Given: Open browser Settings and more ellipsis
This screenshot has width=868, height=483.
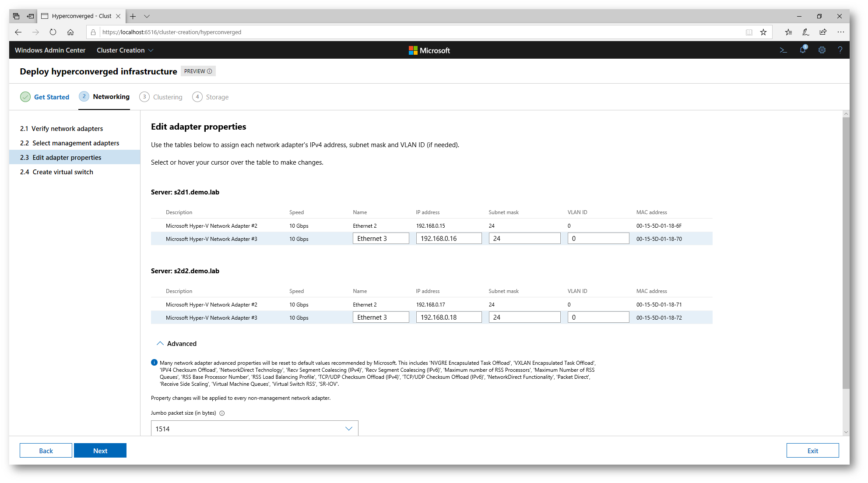Looking at the screenshot, I should [840, 32].
